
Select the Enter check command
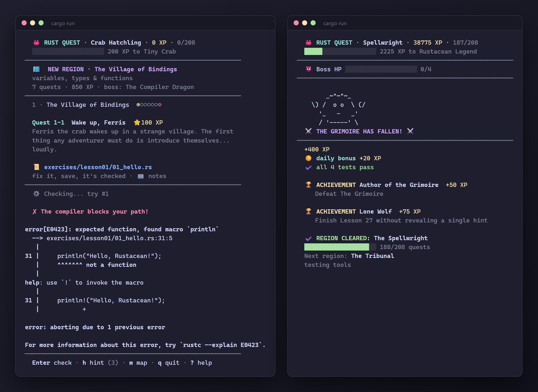tap(52, 363)
